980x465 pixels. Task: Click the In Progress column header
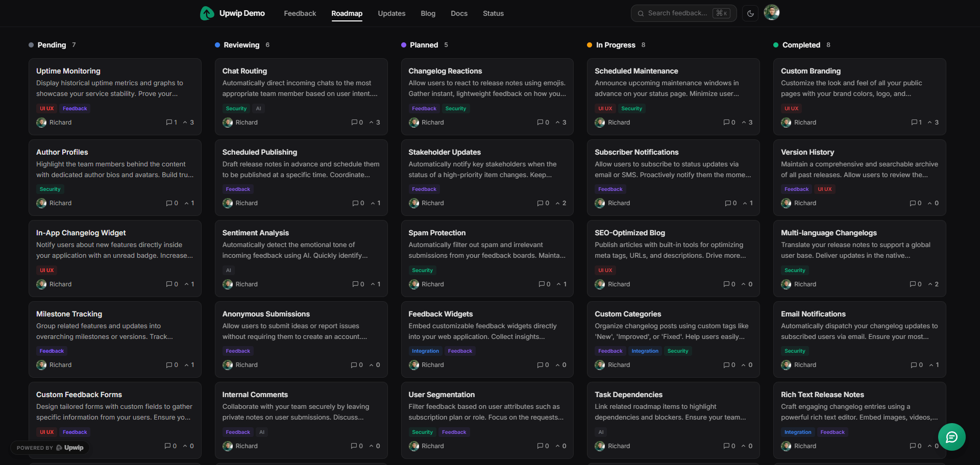616,45
